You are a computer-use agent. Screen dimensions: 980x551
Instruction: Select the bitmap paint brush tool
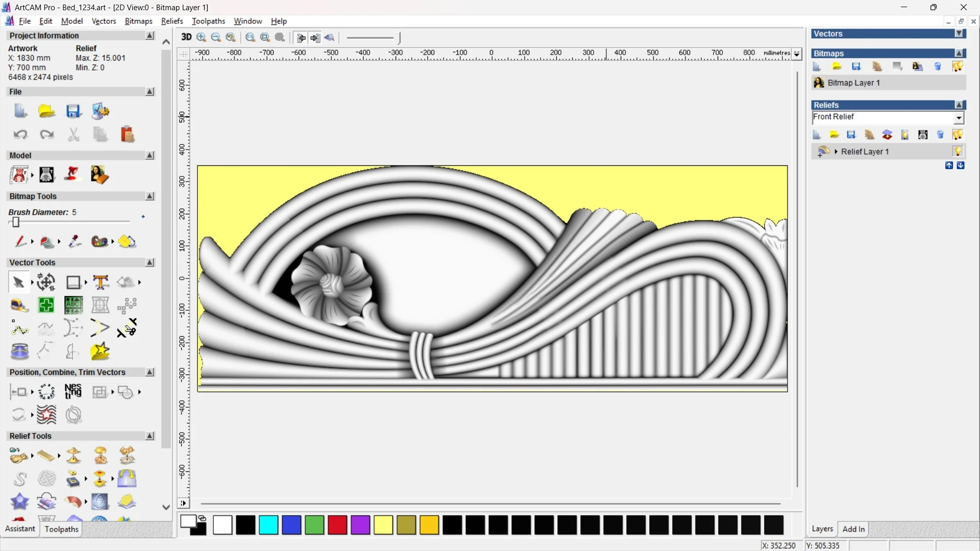click(x=20, y=241)
